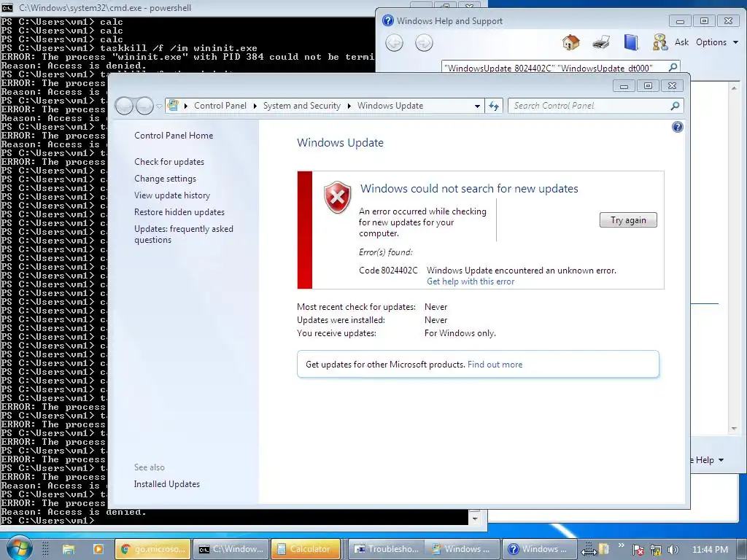Screen dimensions: 747x560
Task: Open the Windows Start button
Action: coord(19,548)
